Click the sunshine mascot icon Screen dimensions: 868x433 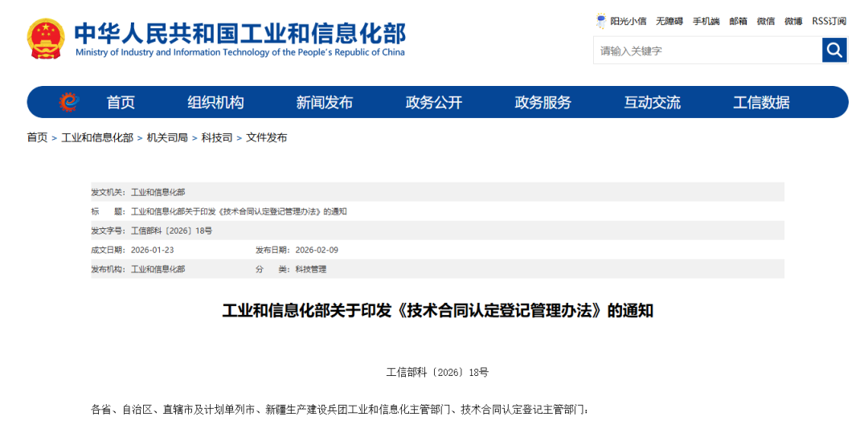tap(600, 21)
